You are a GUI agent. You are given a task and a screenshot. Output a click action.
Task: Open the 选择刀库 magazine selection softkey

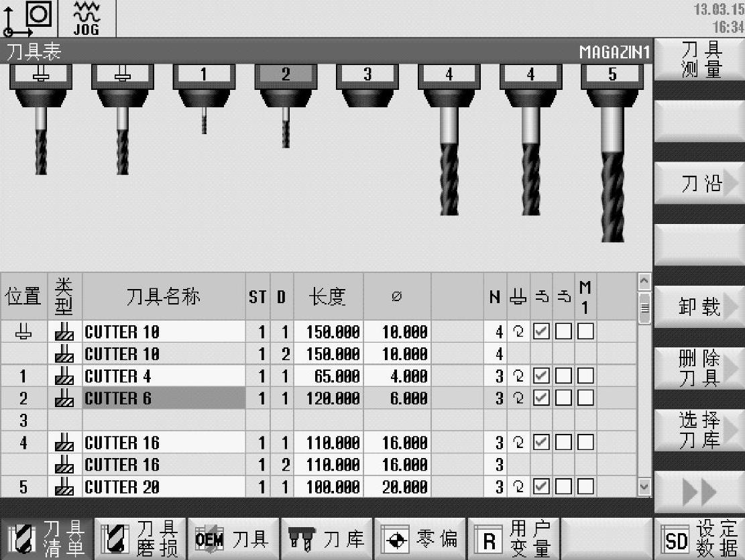(x=699, y=430)
